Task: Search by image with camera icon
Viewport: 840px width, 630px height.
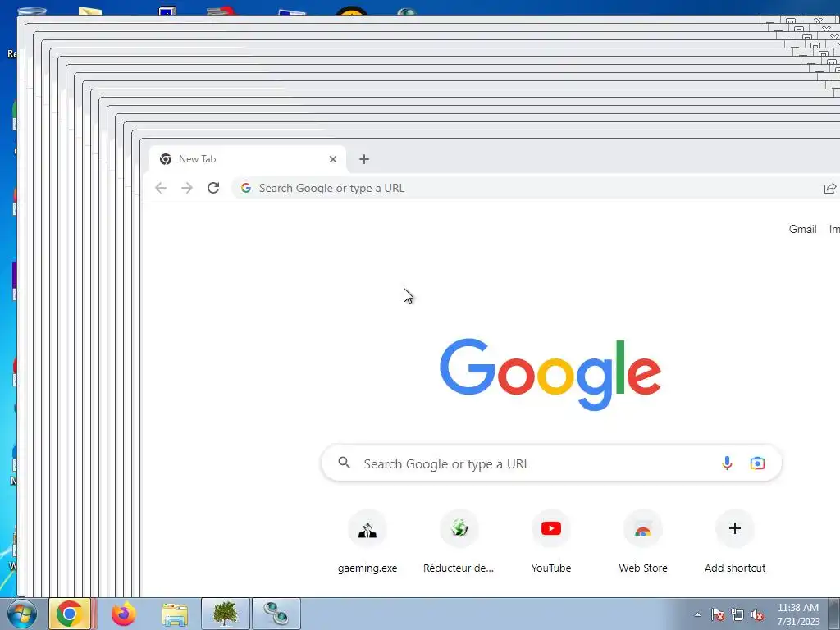Action: pos(757,463)
